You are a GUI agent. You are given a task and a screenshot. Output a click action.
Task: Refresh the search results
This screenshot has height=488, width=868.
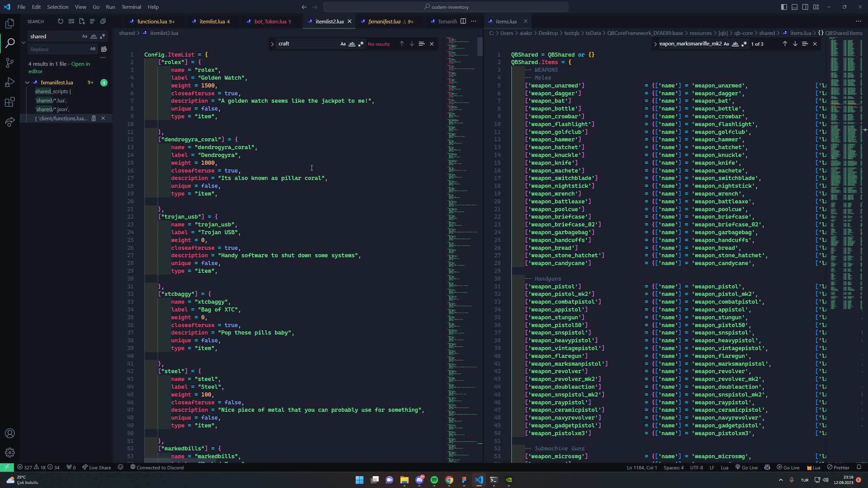coord(61,21)
